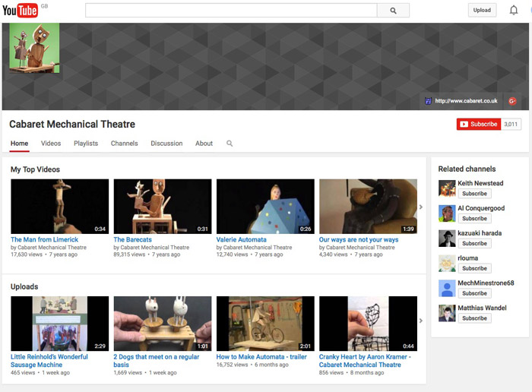Click the search magnifier button
The image size is (532, 392).
(x=393, y=11)
